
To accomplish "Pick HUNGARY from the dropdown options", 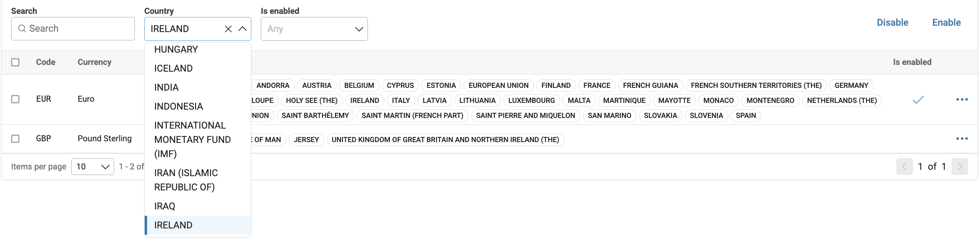I will (176, 49).
